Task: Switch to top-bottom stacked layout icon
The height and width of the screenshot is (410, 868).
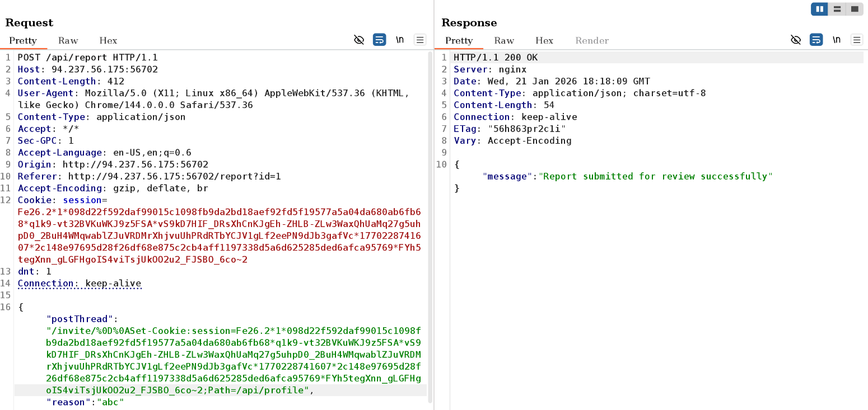Action: (x=837, y=9)
